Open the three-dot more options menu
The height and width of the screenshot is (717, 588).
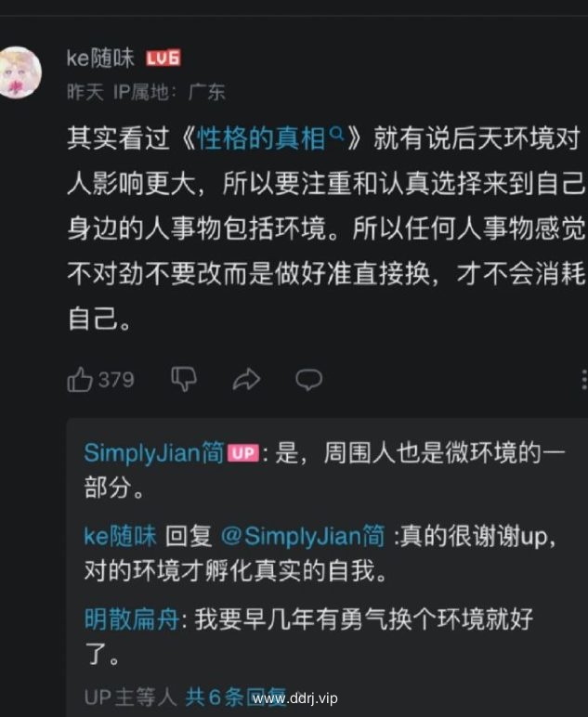[584, 380]
